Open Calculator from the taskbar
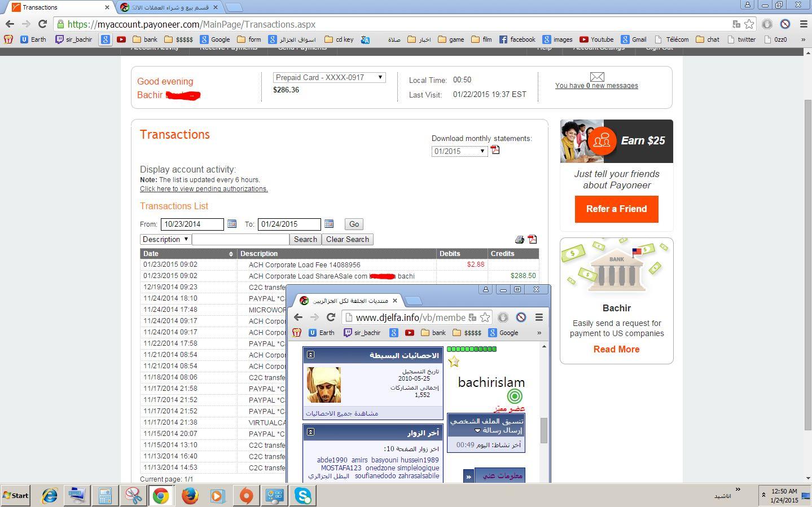The height and width of the screenshot is (507, 812). 105,496
